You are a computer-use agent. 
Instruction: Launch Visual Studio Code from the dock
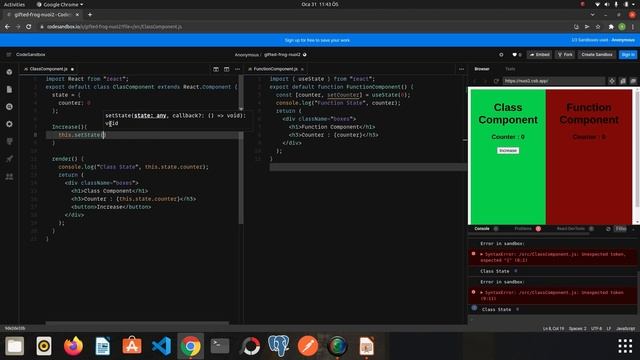pos(161,346)
